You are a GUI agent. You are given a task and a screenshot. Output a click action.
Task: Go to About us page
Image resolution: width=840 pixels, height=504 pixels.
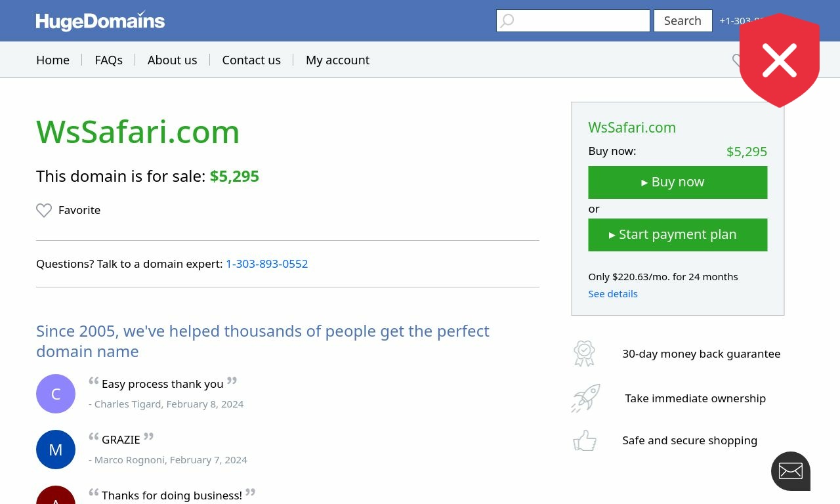[x=172, y=60]
